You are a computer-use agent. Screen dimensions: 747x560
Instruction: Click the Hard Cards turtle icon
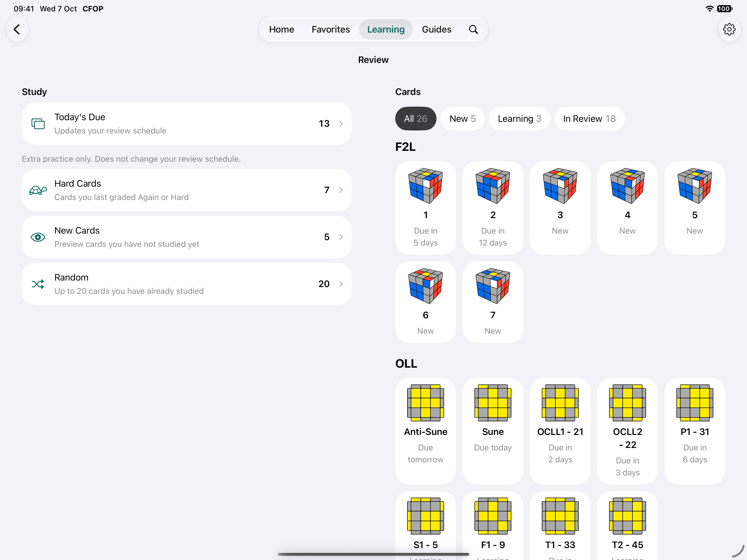click(x=38, y=190)
